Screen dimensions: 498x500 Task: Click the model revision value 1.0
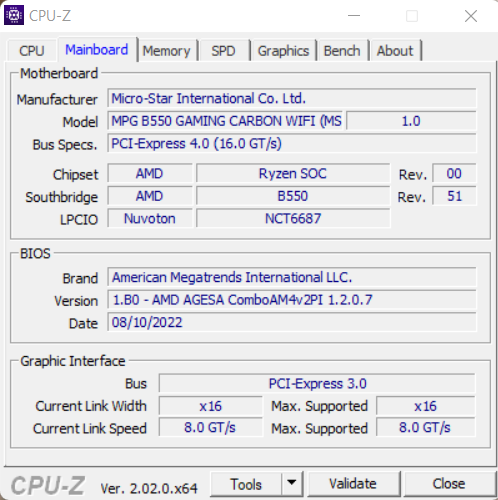(x=411, y=121)
